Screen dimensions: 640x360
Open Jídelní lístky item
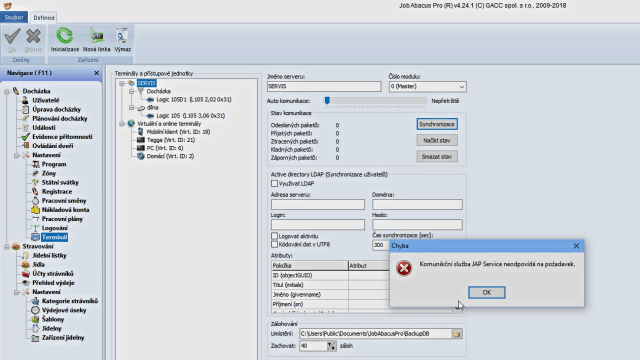(x=49, y=256)
